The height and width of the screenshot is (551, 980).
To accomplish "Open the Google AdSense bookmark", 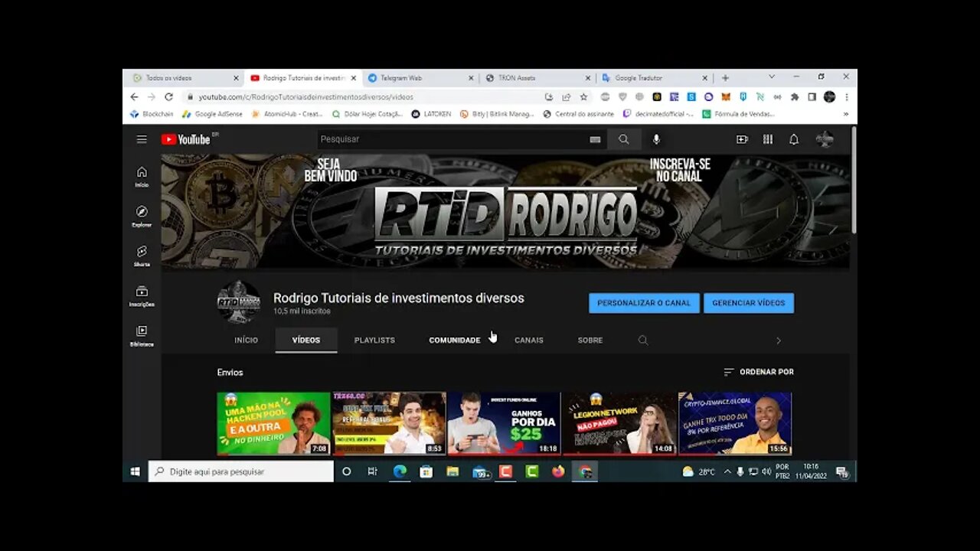I will click(x=212, y=114).
